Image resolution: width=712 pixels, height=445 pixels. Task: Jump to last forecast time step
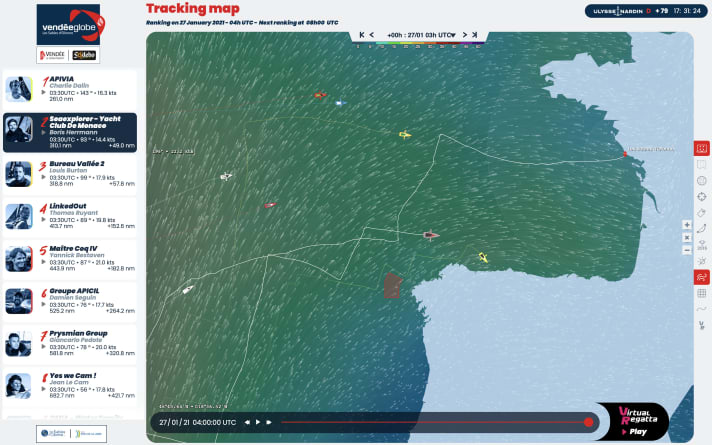(476, 34)
